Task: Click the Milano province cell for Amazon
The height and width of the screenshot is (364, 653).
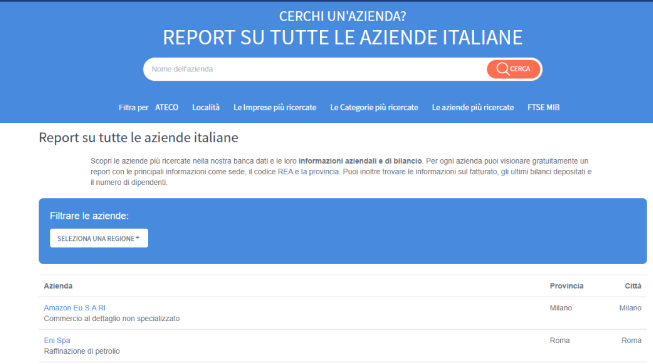Action: pyautogui.click(x=561, y=308)
